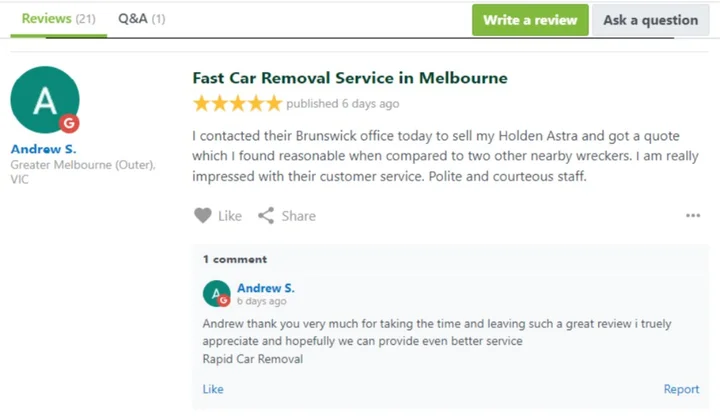The width and height of the screenshot is (720, 419).
Task: Click the Share icon under the review
Action: pos(266,215)
